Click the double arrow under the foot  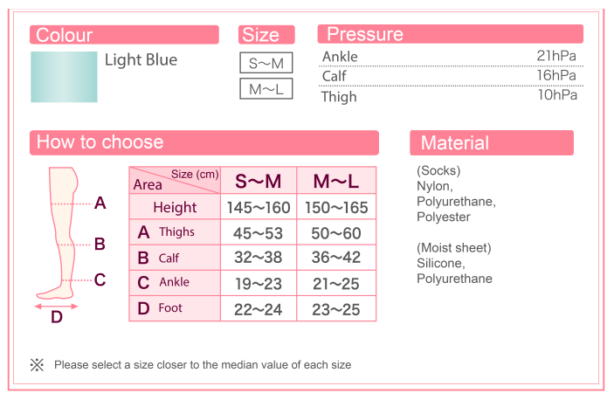56,306
